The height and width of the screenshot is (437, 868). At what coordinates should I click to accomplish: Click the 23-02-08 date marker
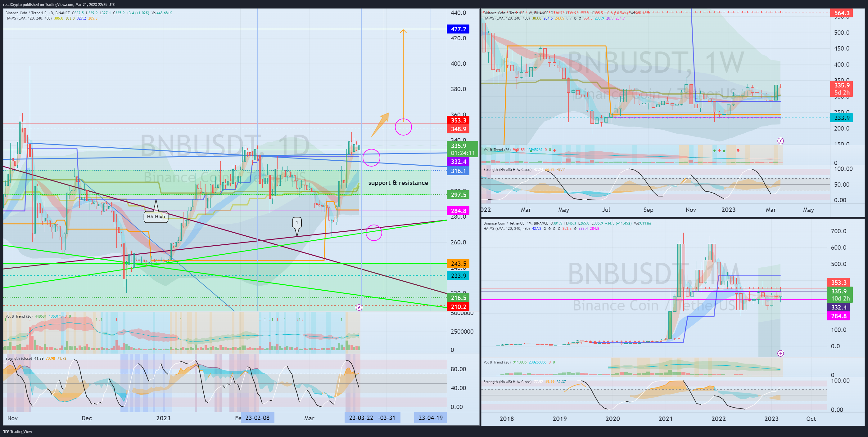257,418
